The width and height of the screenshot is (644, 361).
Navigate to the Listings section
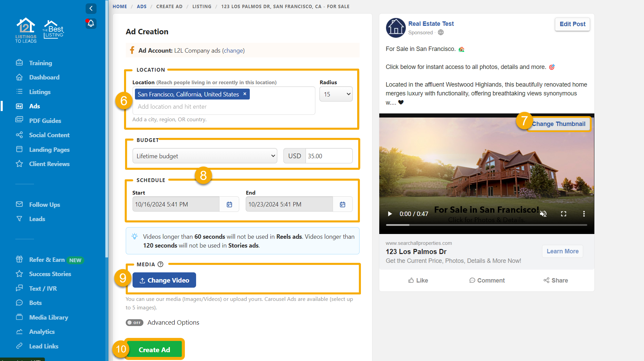[40, 92]
